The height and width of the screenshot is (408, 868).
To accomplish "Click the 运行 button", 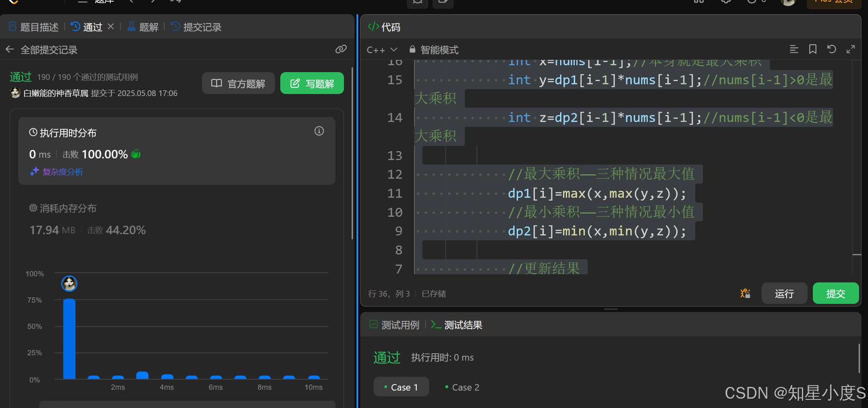I will tap(784, 293).
